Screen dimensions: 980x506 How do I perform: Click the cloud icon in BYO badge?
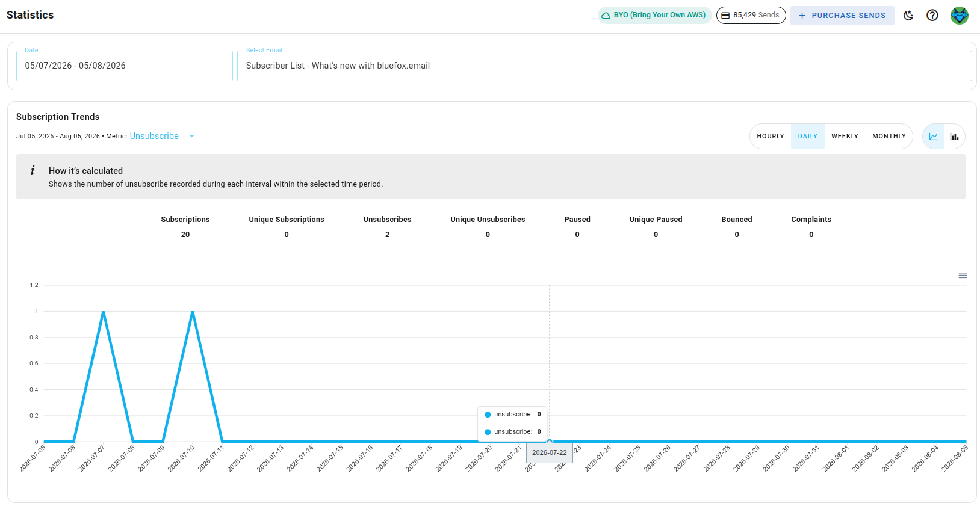(606, 16)
